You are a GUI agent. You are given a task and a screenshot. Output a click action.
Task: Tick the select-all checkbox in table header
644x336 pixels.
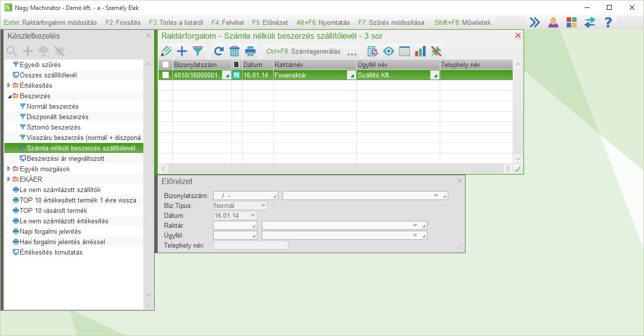[x=166, y=65]
